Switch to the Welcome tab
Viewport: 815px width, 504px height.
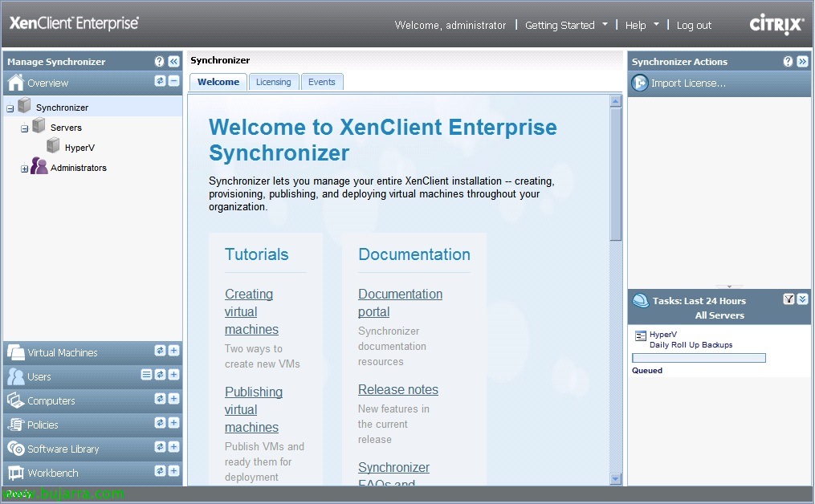[x=218, y=82]
